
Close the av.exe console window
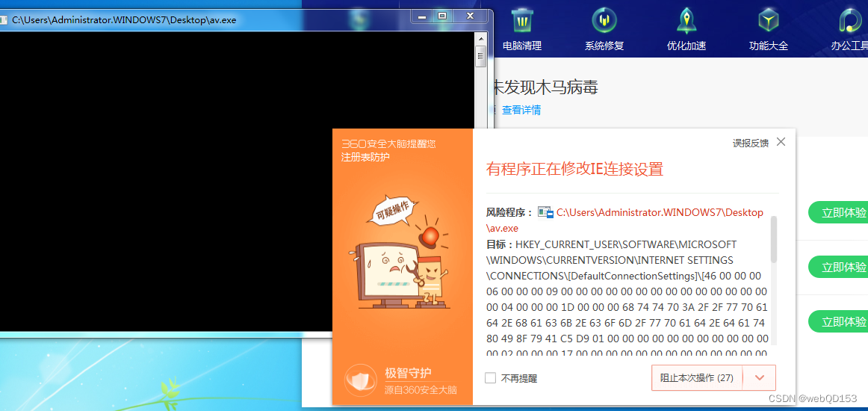[471, 16]
